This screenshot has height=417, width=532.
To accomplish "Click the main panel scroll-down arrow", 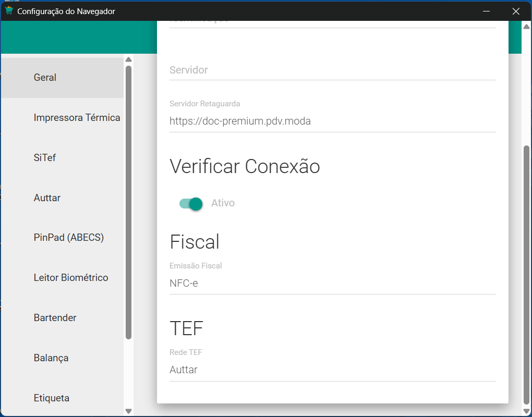I will 526,411.
